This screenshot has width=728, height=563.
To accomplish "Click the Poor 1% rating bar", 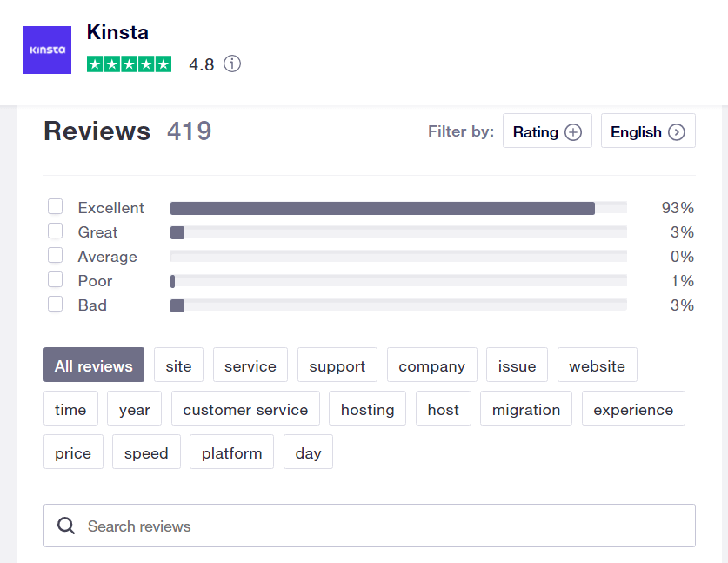I will tap(399, 281).
